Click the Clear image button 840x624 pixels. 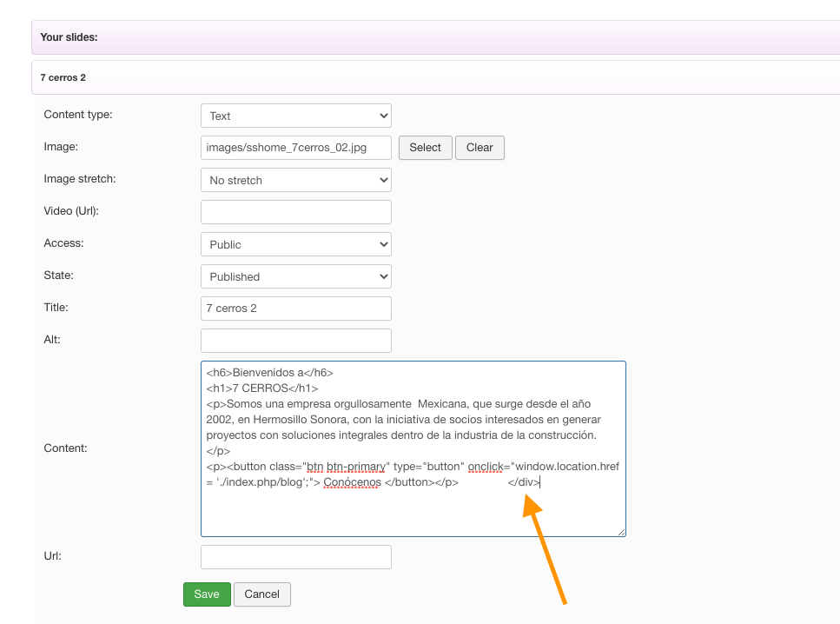click(480, 148)
